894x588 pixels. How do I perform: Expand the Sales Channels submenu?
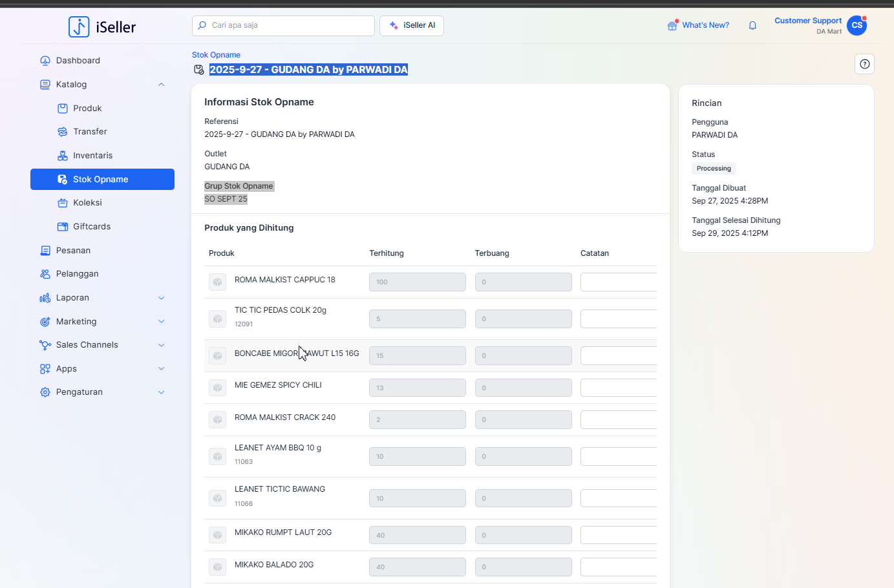tap(162, 345)
